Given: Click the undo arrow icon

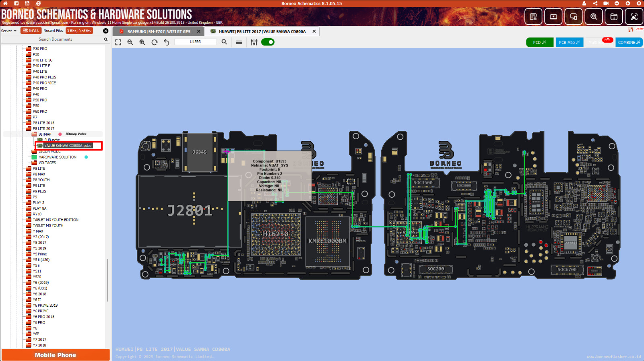Looking at the screenshot, I should click(x=167, y=42).
